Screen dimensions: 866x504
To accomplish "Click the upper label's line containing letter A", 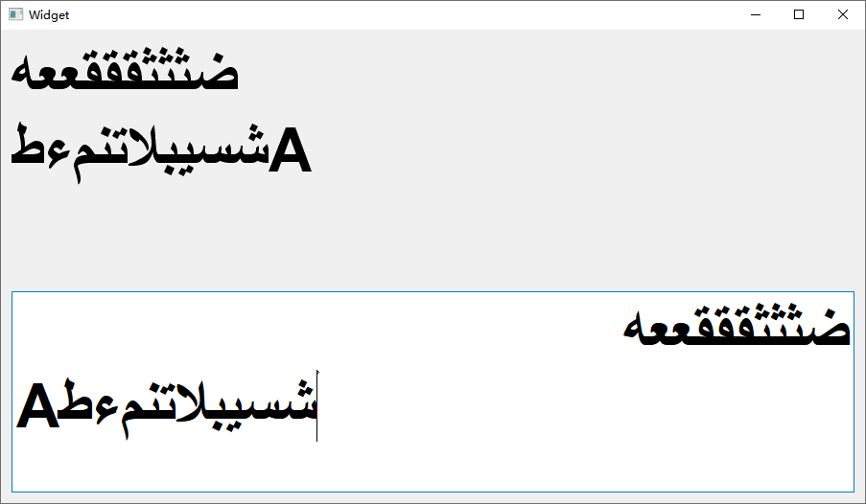I will coord(161,151).
